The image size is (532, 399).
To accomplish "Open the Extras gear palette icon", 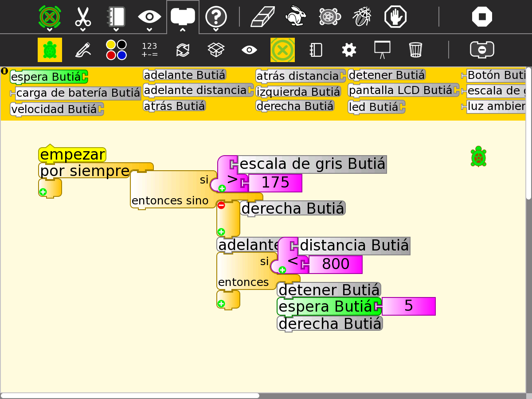I will click(x=349, y=50).
